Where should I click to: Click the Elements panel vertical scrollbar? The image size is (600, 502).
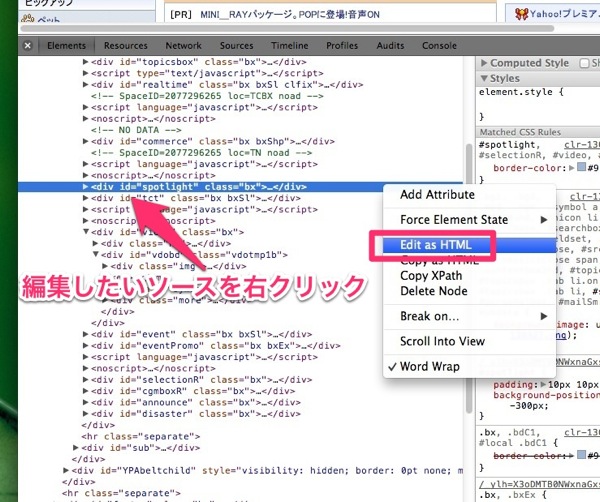coord(469,279)
